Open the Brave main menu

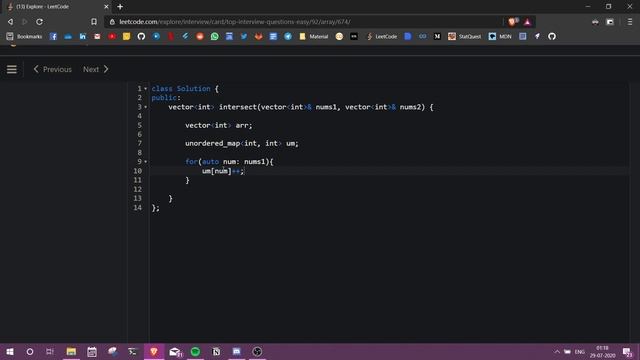tap(630, 22)
